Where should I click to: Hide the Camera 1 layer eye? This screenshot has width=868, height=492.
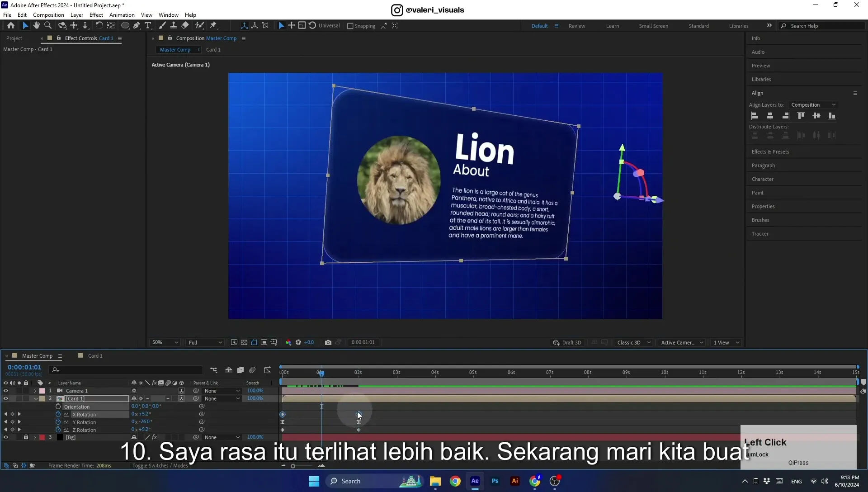coord(6,391)
